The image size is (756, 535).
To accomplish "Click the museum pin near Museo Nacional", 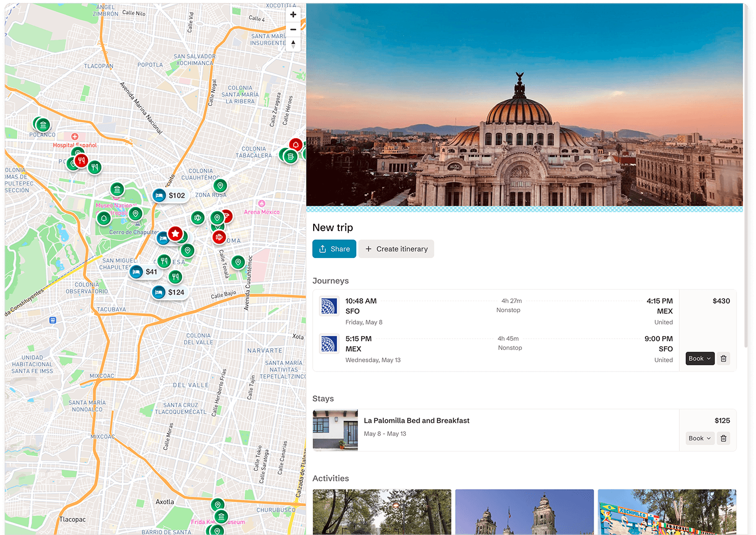I will coord(117,189).
